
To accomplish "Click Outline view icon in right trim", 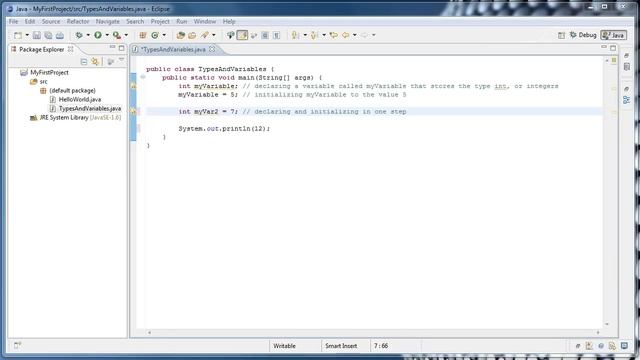I will [x=627, y=100].
